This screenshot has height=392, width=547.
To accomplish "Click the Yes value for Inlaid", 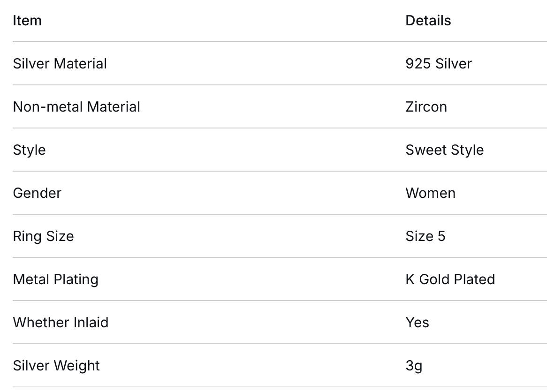I will tap(417, 323).
